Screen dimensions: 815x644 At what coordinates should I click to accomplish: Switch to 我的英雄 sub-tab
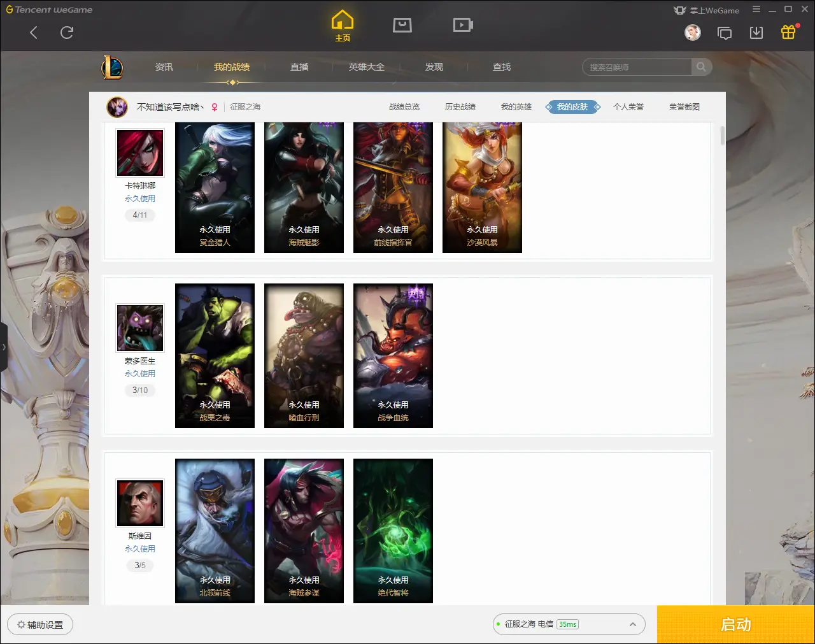pyautogui.click(x=516, y=107)
